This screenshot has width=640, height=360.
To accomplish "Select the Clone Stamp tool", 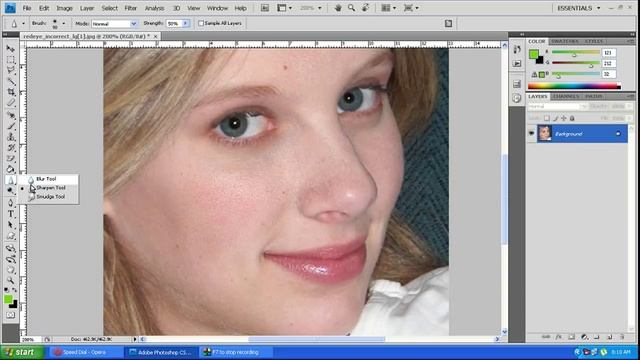I will [x=11, y=137].
